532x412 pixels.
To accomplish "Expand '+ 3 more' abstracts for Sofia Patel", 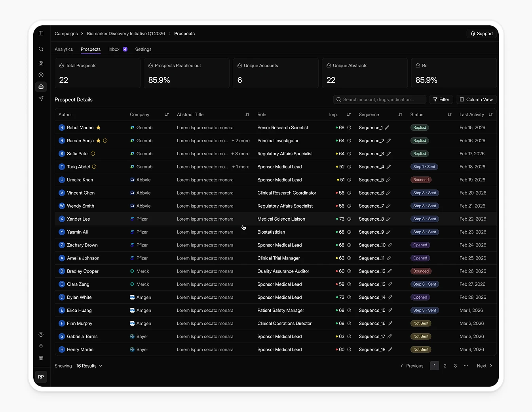I will 240,154.
